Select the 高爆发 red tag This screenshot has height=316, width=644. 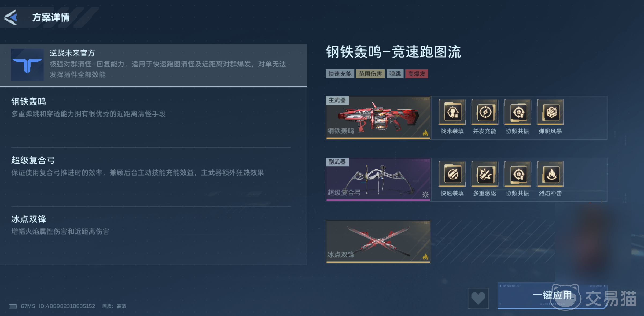tap(417, 74)
